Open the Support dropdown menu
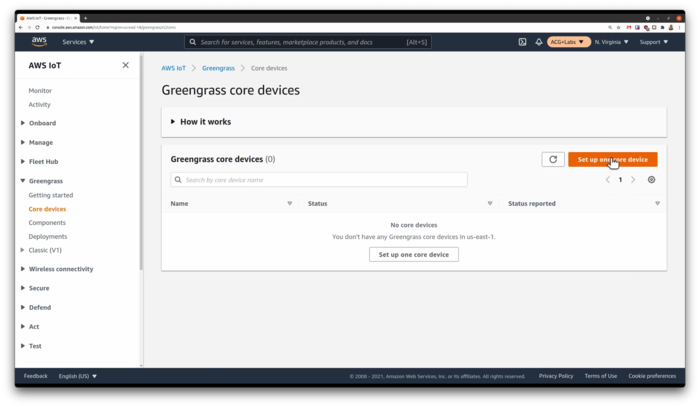This screenshot has width=700, height=407. pyautogui.click(x=654, y=42)
